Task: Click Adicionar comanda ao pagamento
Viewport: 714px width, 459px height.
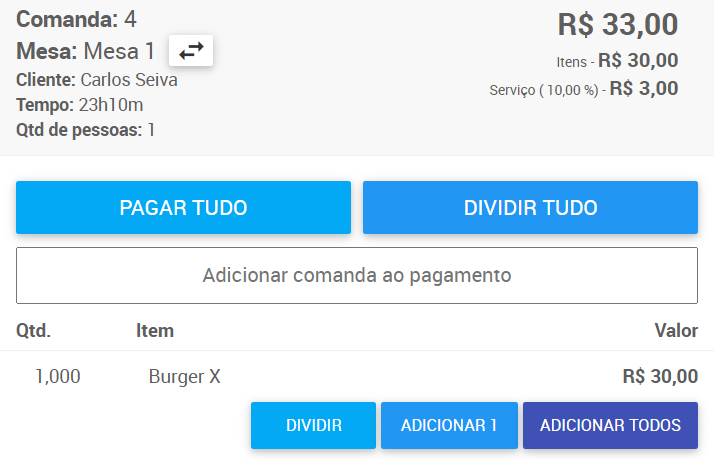Action: (357, 275)
